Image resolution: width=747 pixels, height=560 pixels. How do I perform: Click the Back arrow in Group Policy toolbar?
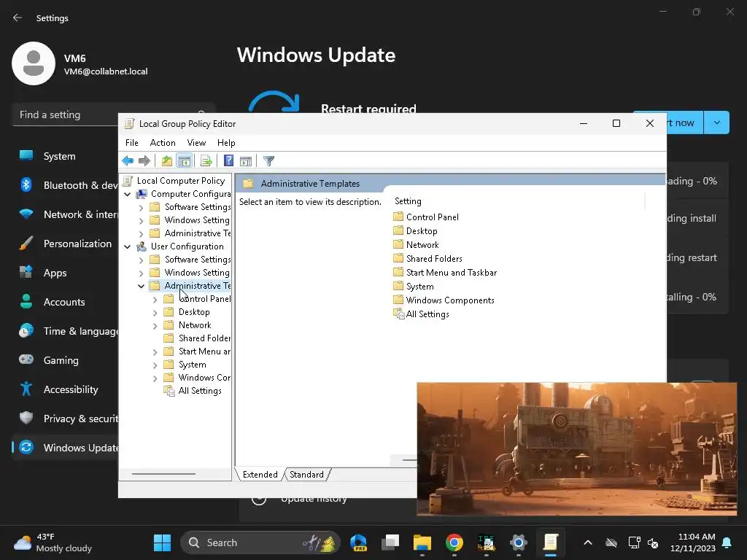click(128, 161)
